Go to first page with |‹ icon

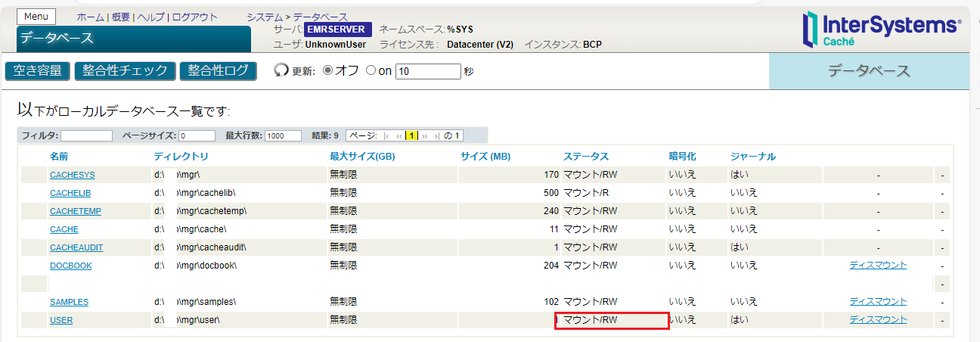(x=387, y=136)
